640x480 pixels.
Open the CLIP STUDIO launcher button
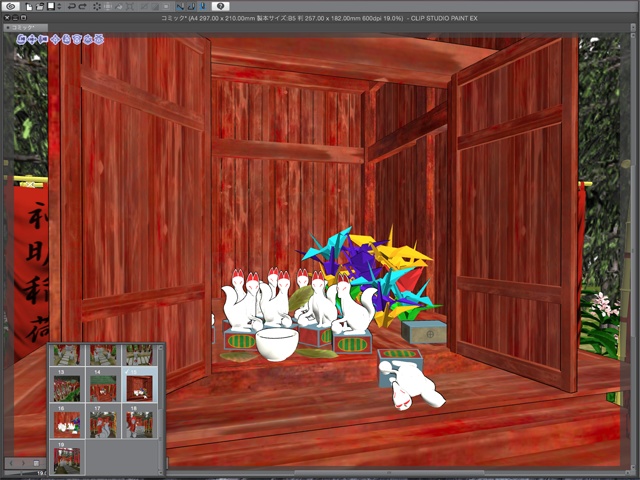[x=11, y=6]
